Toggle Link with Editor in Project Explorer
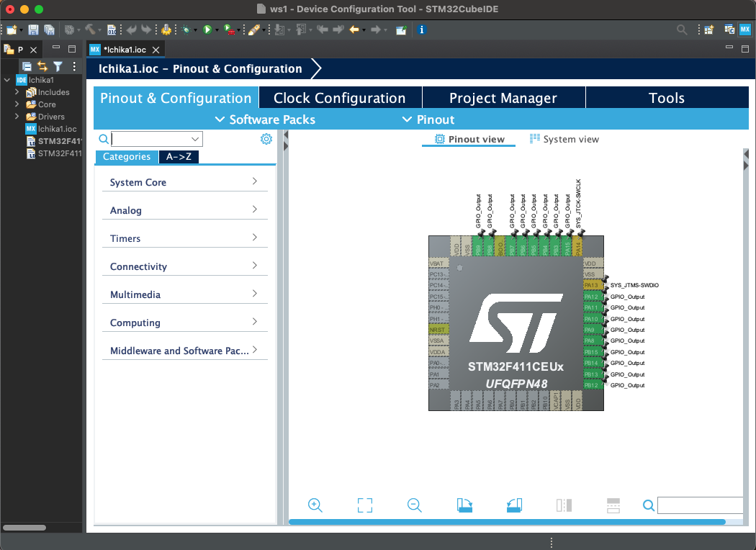Viewport: 756px width, 550px height. point(42,66)
